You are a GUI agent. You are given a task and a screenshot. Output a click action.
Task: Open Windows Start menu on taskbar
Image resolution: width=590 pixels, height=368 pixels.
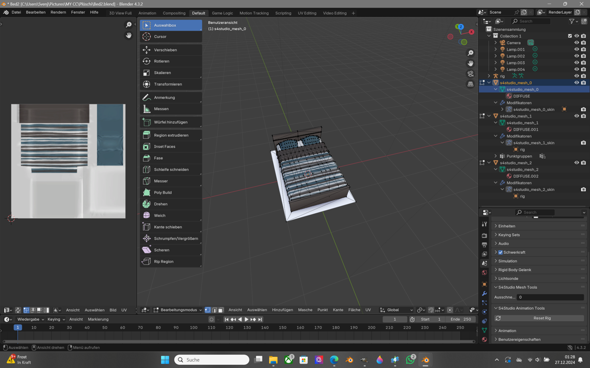click(x=165, y=360)
